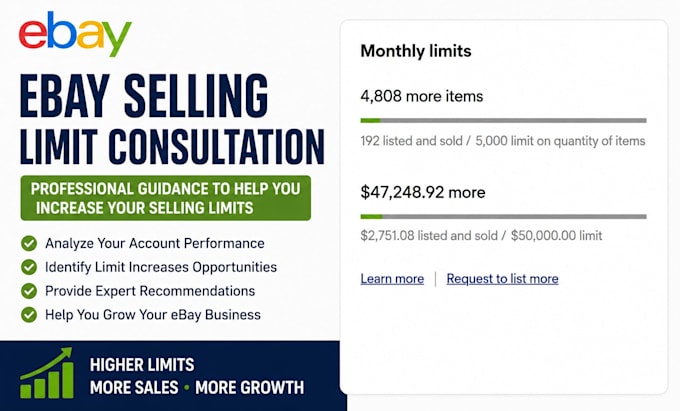Click the checkmark beside Help You Grow Your eBay Business
680x411 pixels.
coord(29,315)
